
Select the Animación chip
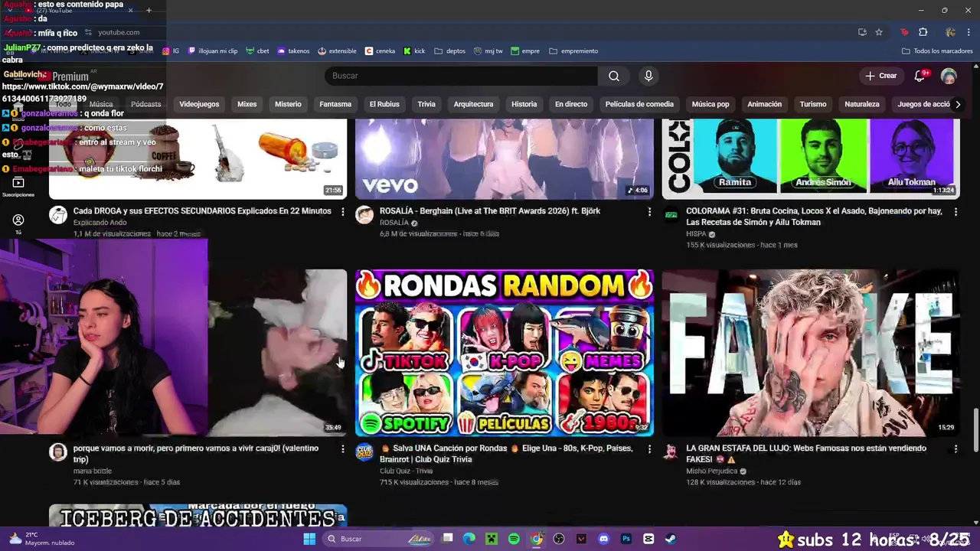pyautogui.click(x=765, y=104)
